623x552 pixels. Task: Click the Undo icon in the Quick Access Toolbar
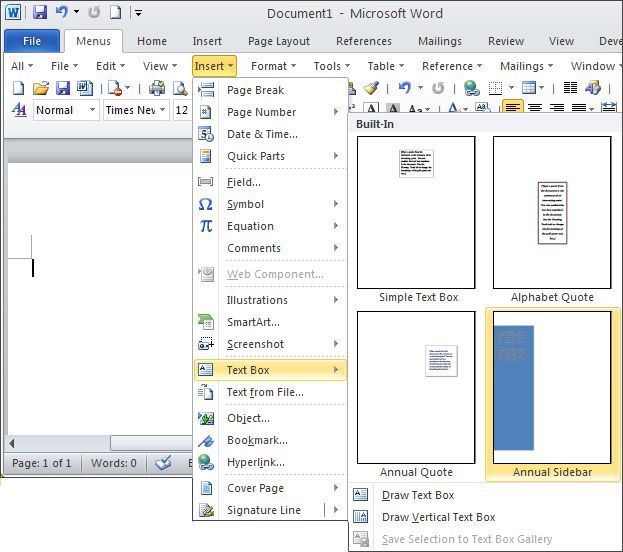click(x=62, y=12)
